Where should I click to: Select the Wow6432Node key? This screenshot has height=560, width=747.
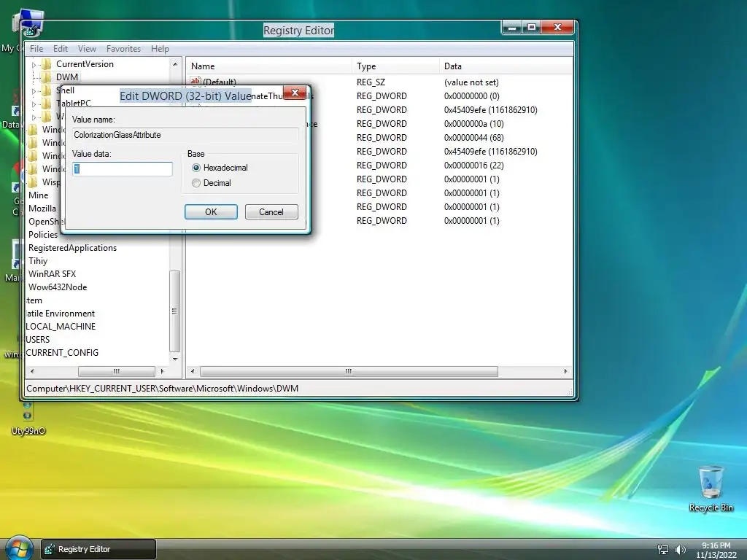(x=58, y=287)
